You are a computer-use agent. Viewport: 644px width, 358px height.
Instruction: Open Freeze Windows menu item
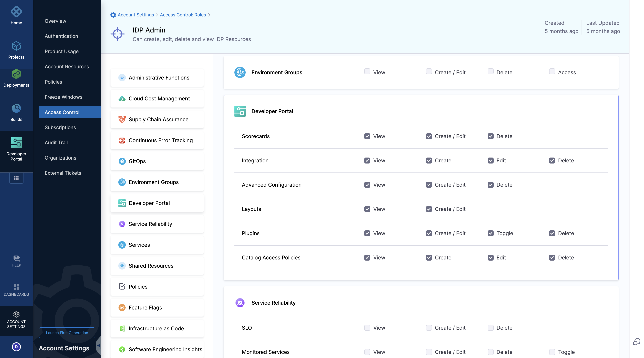point(63,97)
